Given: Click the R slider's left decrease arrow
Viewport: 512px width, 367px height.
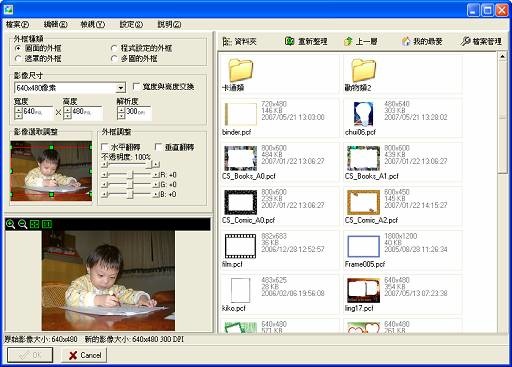Looking at the screenshot, I should (x=104, y=175).
